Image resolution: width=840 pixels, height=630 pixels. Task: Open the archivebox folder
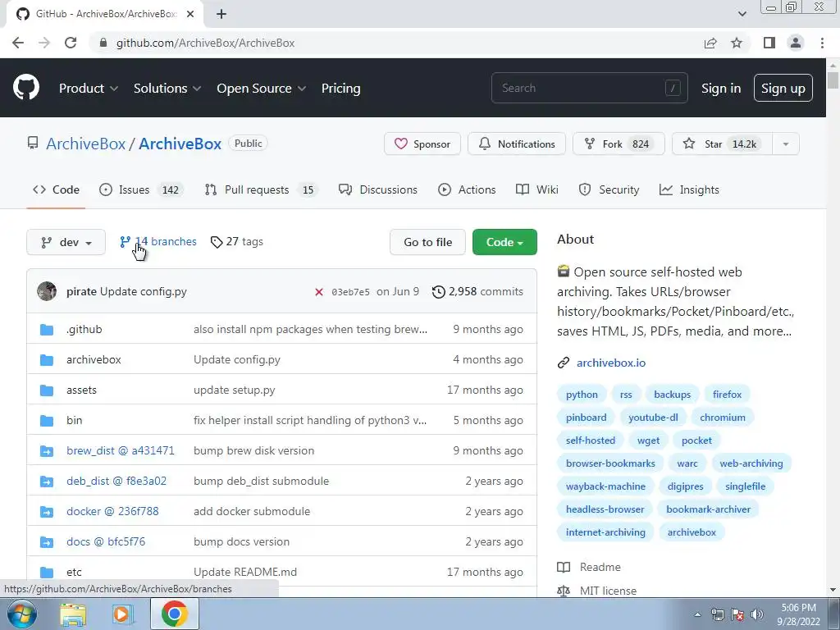[94, 359]
